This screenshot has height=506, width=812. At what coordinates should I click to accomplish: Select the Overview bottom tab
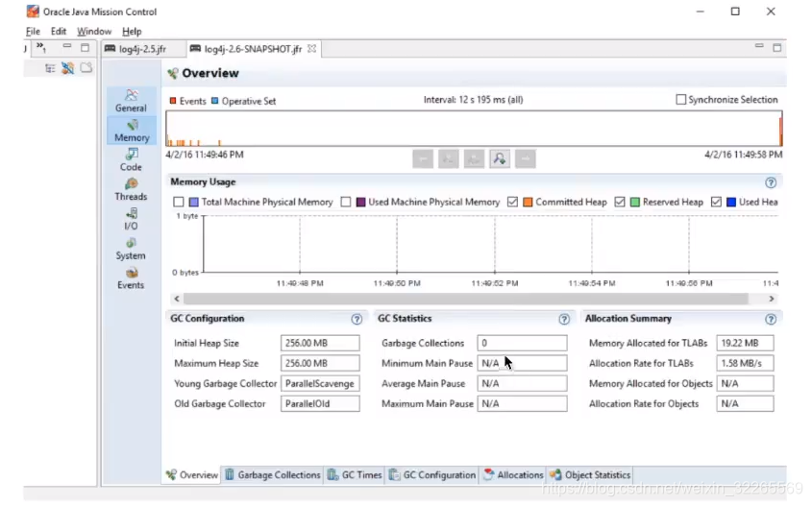[x=192, y=475]
